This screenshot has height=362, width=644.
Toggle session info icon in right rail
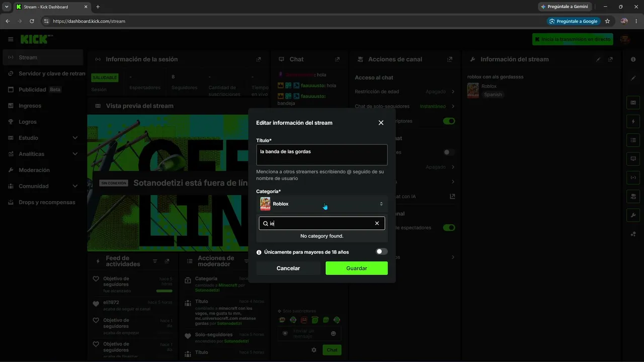(x=633, y=177)
